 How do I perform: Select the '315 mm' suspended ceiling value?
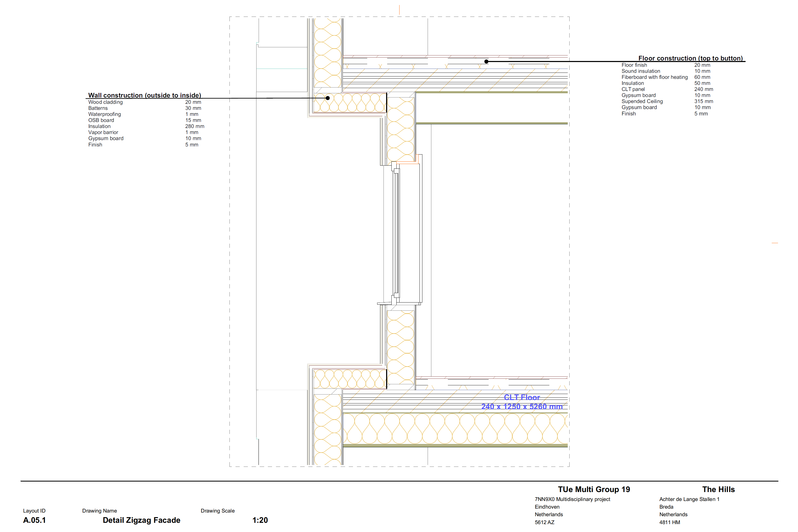704,101
